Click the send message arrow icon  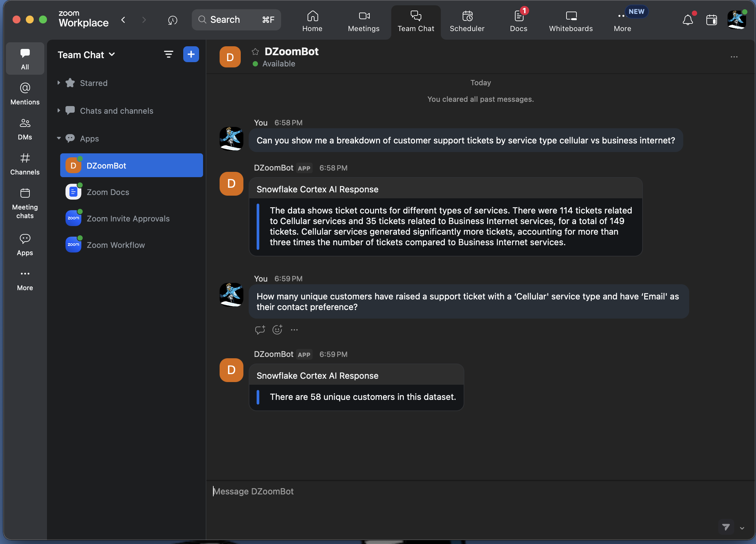[x=726, y=527]
